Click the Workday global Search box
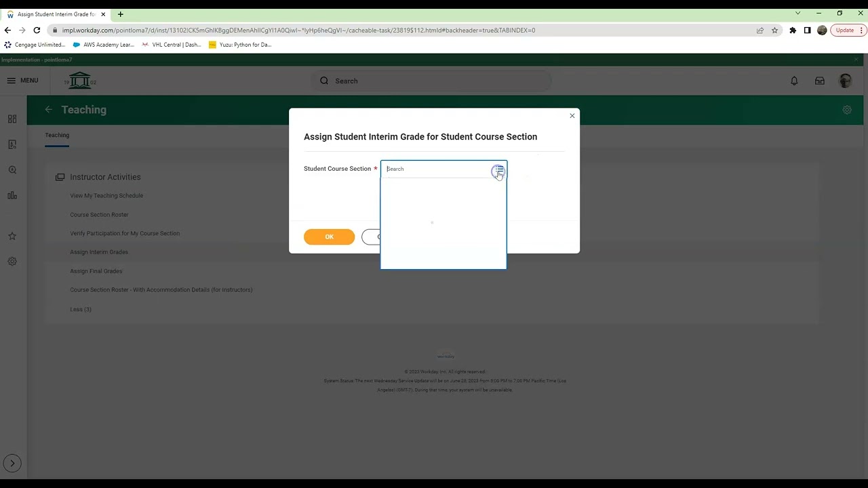 click(x=431, y=81)
